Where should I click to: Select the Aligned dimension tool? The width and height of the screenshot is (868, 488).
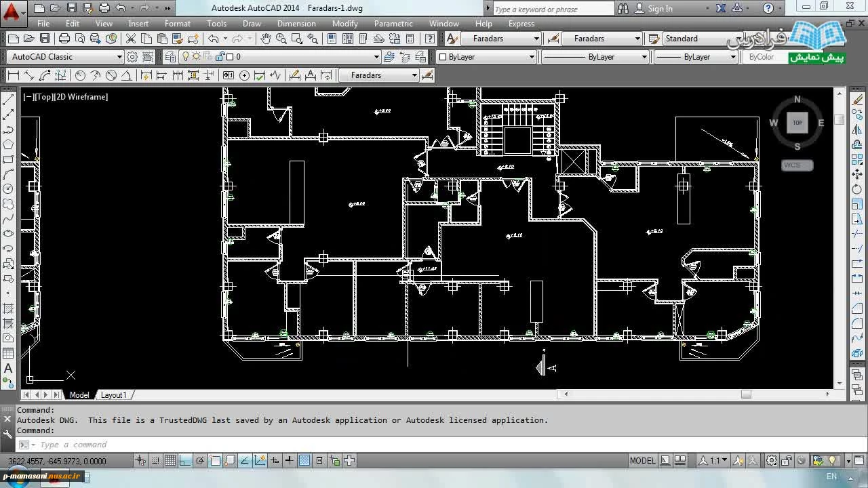[29, 75]
